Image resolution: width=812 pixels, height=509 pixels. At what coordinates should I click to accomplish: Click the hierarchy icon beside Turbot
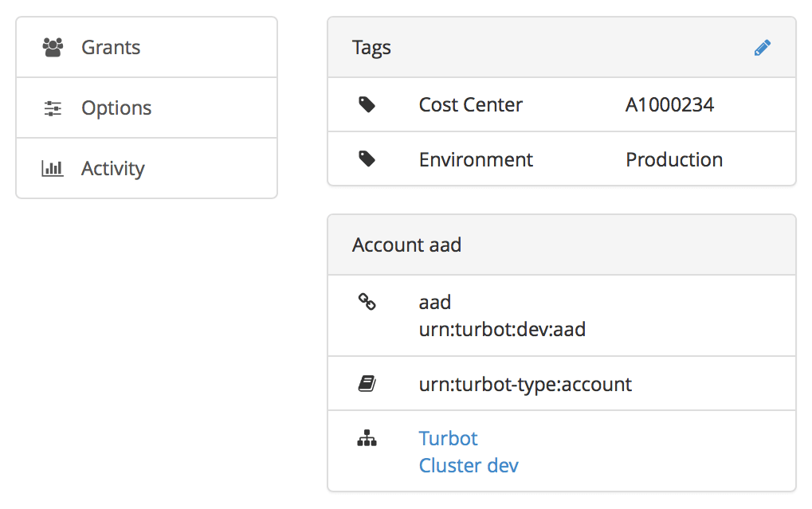(367, 438)
